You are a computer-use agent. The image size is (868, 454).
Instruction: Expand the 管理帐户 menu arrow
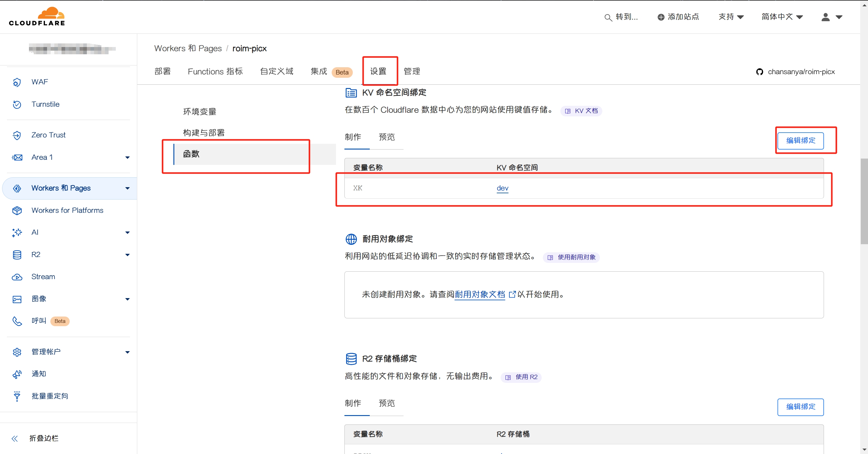click(127, 352)
